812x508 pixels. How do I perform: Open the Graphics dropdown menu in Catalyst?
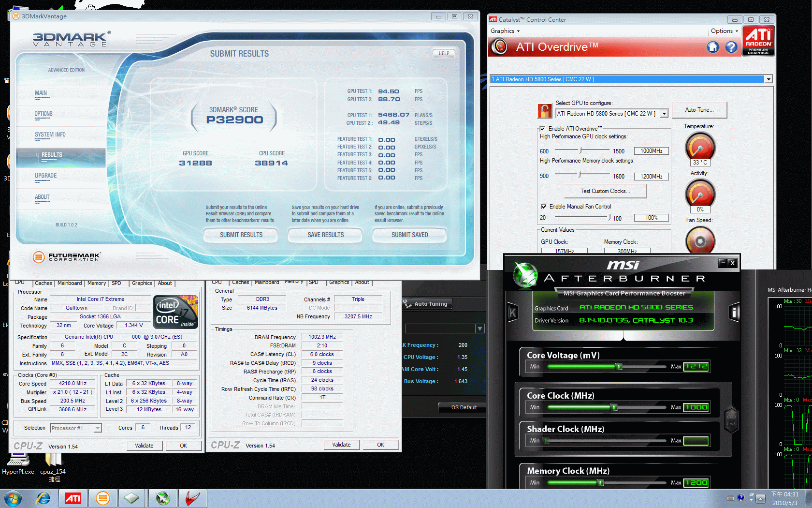pyautogui.click(x=505, y=31)
